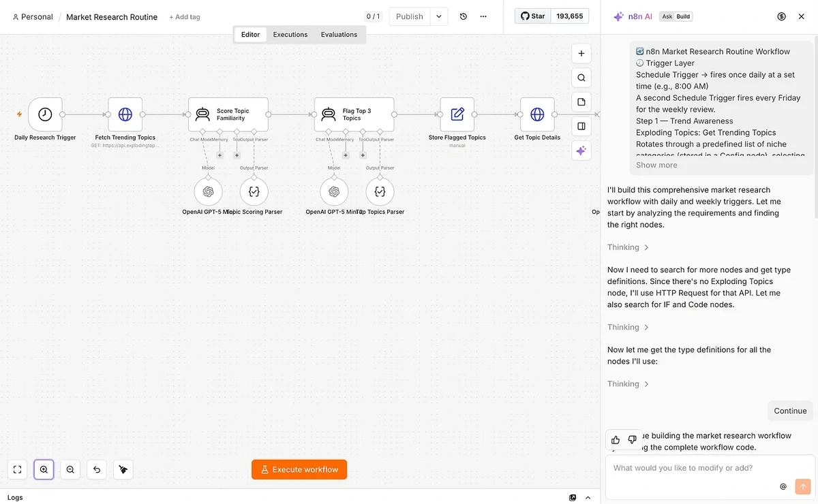
Task: Zoom out of the canvas
Action: (70, 469)
